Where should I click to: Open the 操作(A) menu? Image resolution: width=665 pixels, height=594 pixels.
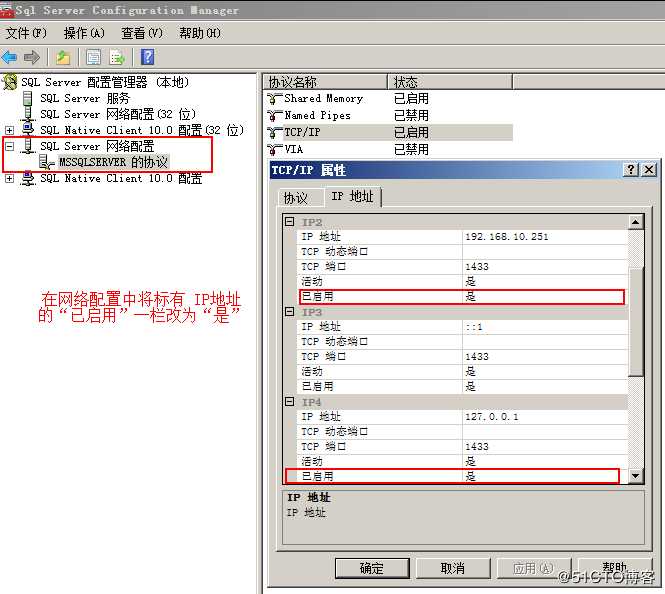(84, 33)
